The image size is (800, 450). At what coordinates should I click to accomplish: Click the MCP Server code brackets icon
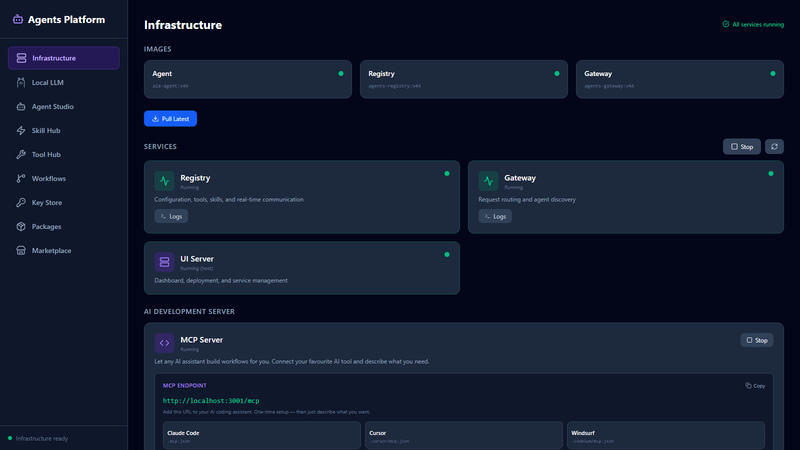click(x=164, y=343)
